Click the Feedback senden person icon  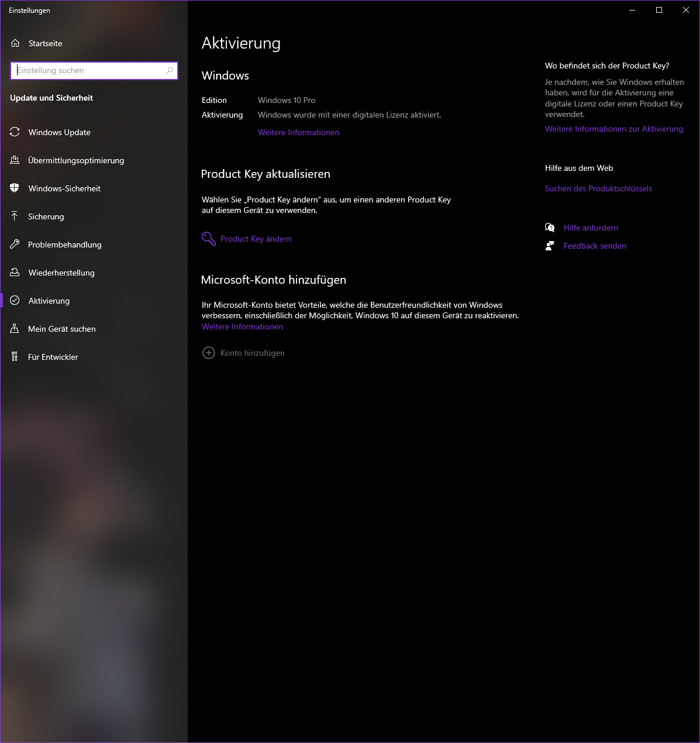tap(550, 246)
